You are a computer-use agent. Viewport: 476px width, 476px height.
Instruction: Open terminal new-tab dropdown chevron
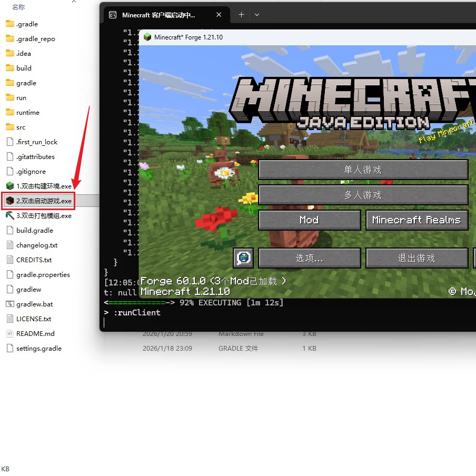point(257,15)
